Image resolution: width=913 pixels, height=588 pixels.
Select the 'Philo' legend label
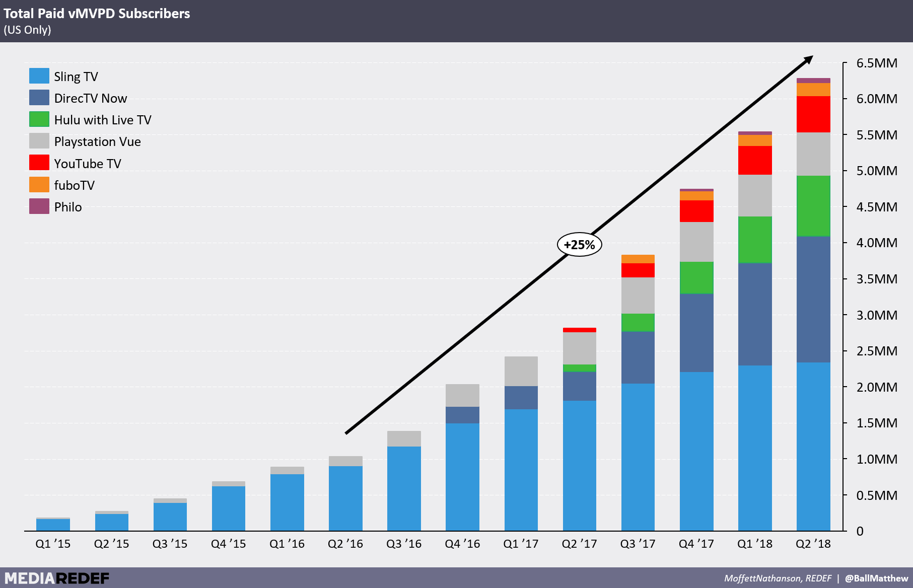68,207
